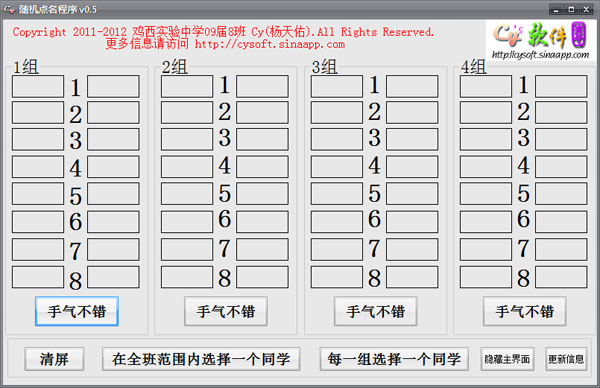The height and width of the screenshot is (388, 600).
Task: Select left box of row 3 in 1组
Action: coord(38,139)
